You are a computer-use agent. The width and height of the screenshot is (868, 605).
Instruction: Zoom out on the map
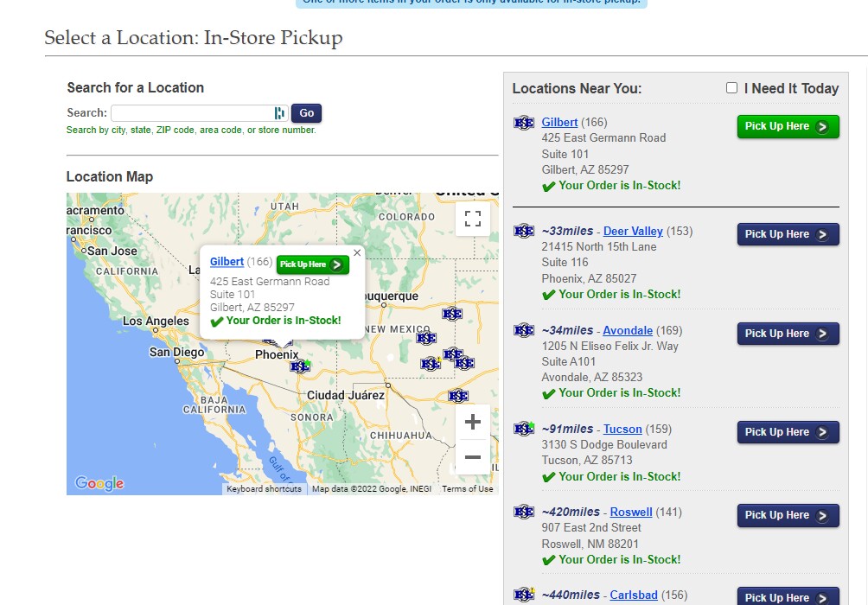472,457
